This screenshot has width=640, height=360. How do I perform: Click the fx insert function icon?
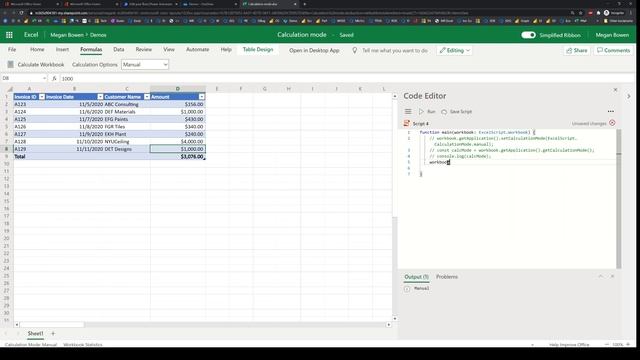54,78
